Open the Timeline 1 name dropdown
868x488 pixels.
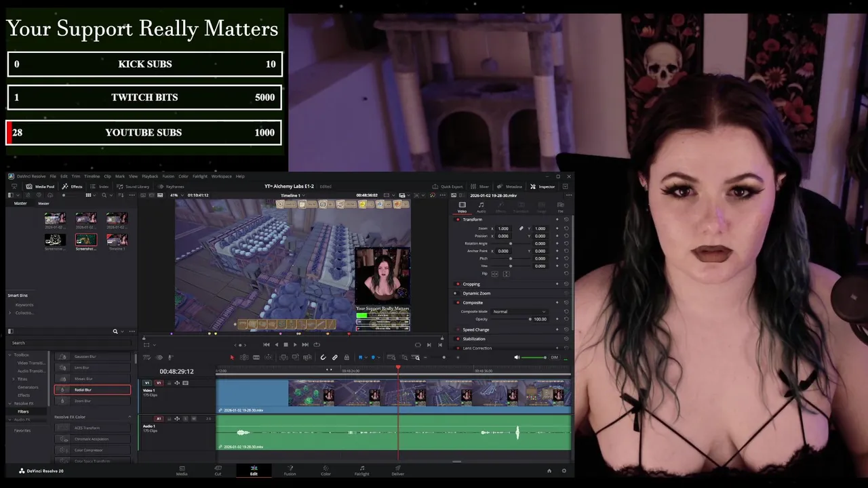pyautogui.click(x=292, y=195)
